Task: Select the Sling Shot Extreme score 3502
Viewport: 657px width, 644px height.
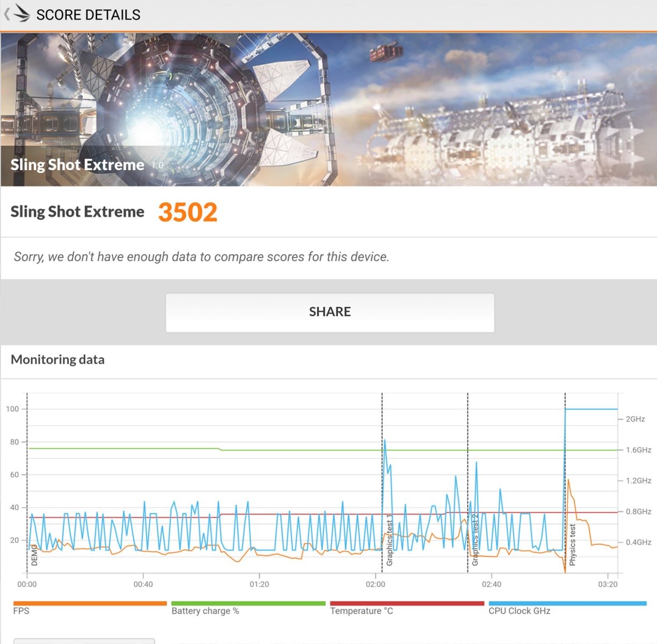Action: (x=187, y=212)
